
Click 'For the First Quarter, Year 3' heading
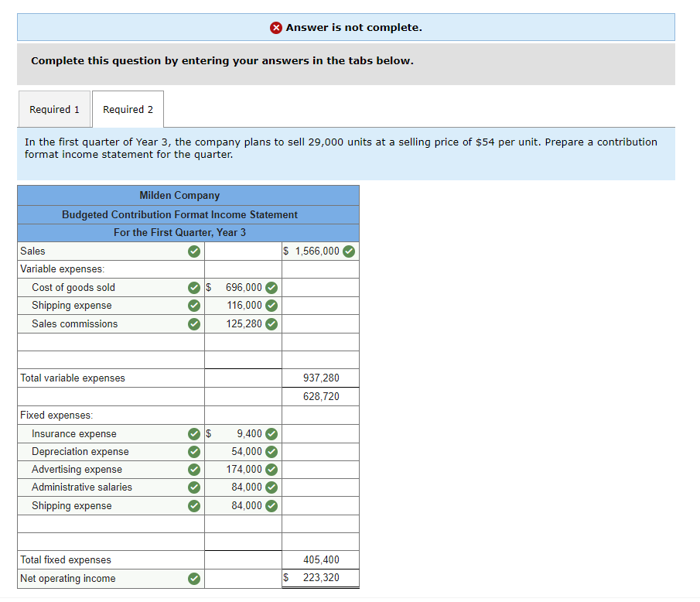tap(179, 233)
